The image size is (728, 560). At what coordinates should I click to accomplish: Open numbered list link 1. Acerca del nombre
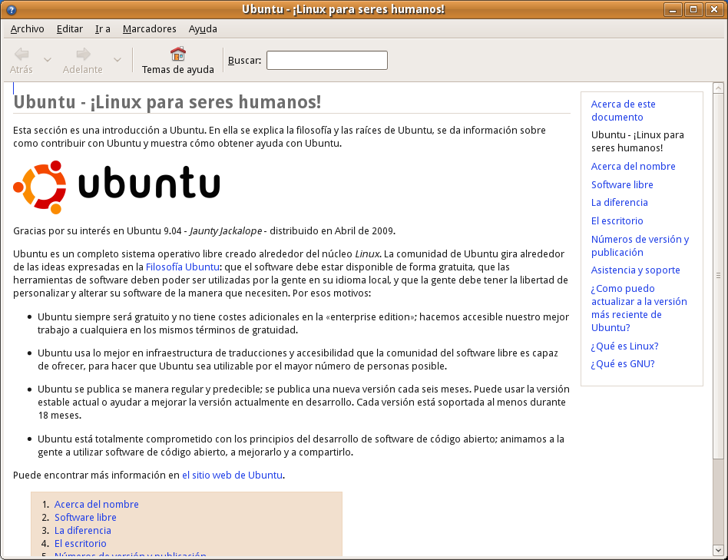click(x=97, y=504)
